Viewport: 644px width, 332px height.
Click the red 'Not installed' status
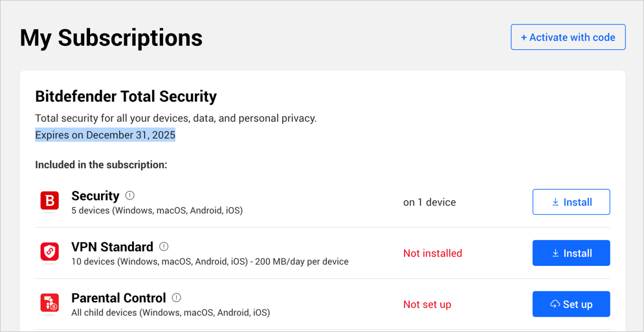pos(432,253)
